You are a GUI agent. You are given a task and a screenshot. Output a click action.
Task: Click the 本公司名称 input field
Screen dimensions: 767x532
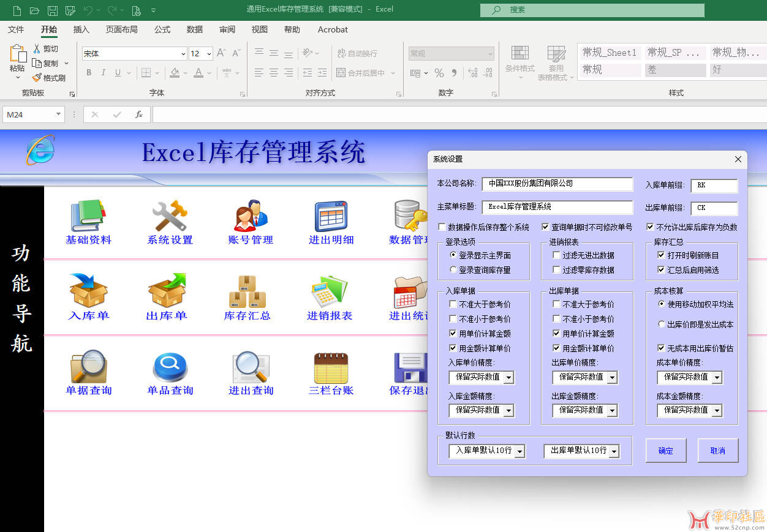click(x=557, y=184)
